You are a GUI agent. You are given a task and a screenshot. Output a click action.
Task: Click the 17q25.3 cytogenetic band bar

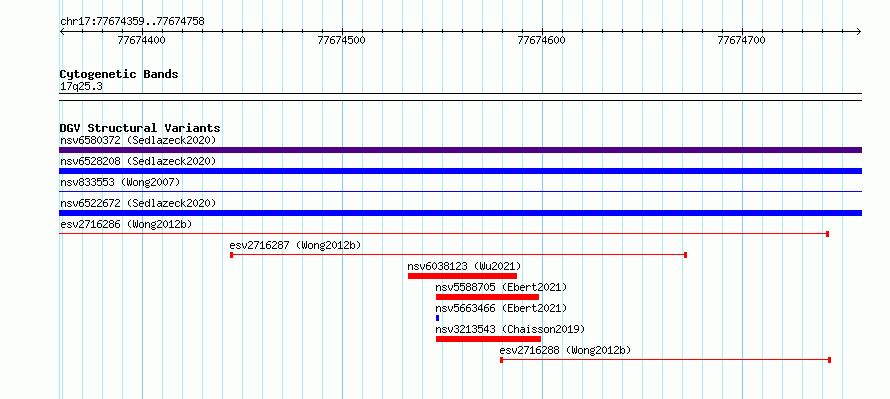tap(460, 97)
